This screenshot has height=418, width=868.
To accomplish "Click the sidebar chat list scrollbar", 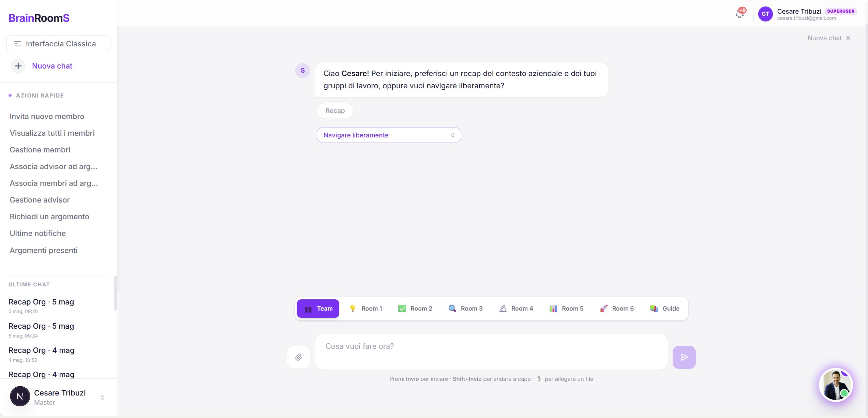I will 115,293.
